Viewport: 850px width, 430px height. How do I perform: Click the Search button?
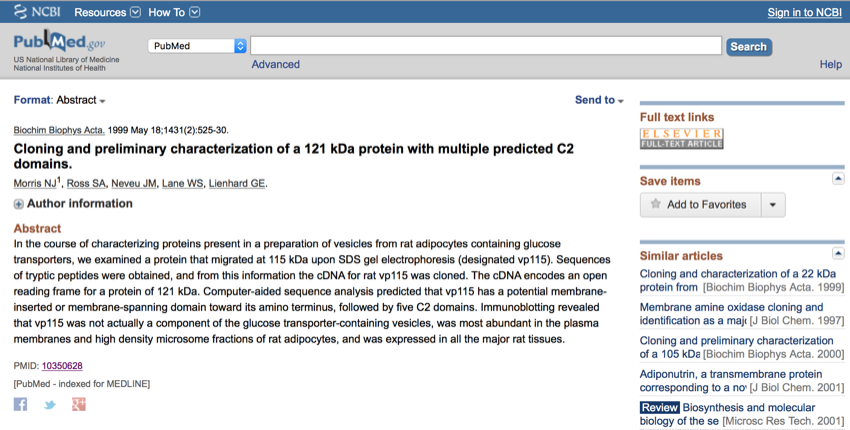(748, 46)
